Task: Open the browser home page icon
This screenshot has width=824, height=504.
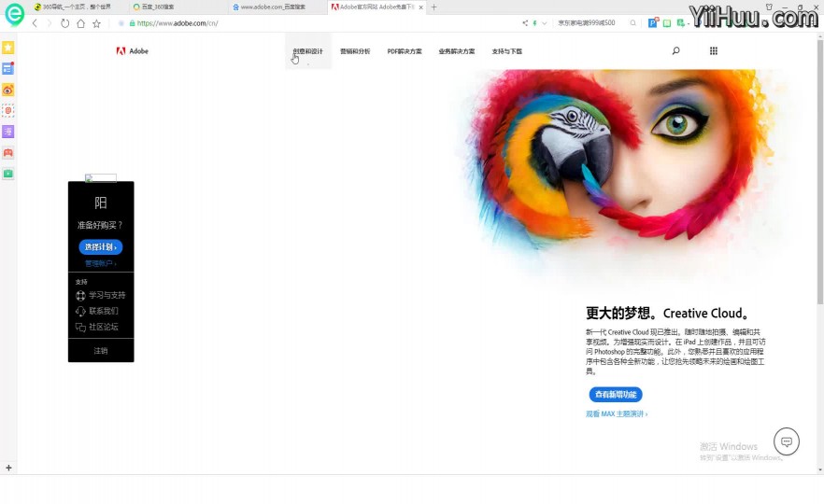Action: 80,23
